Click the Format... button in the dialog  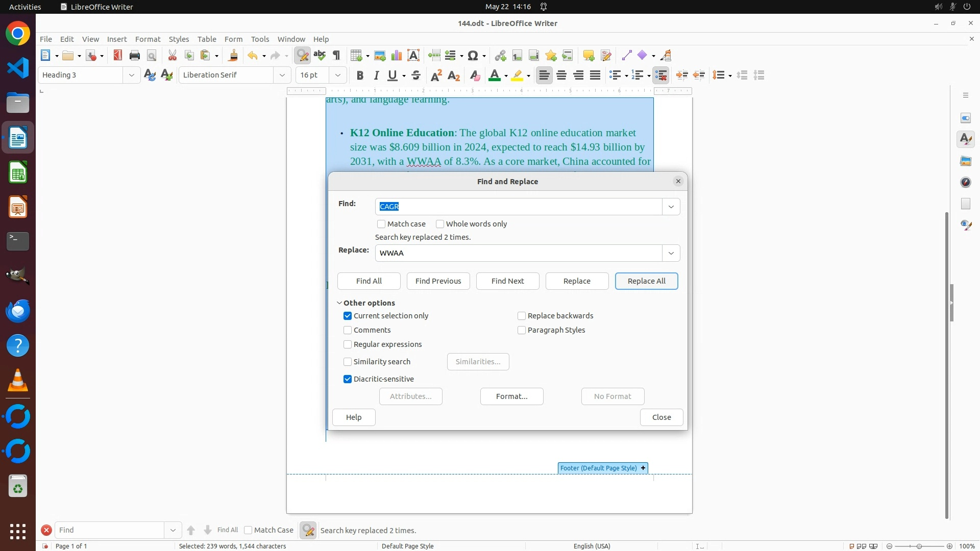511,396
